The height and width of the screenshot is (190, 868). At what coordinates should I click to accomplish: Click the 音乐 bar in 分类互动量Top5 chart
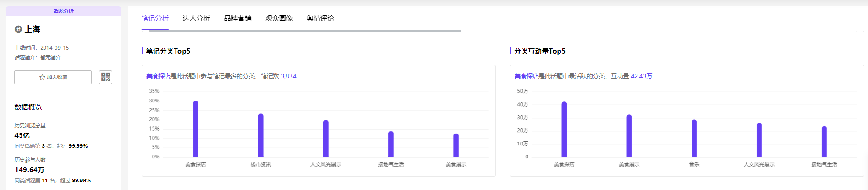click(x=694, y=138)
